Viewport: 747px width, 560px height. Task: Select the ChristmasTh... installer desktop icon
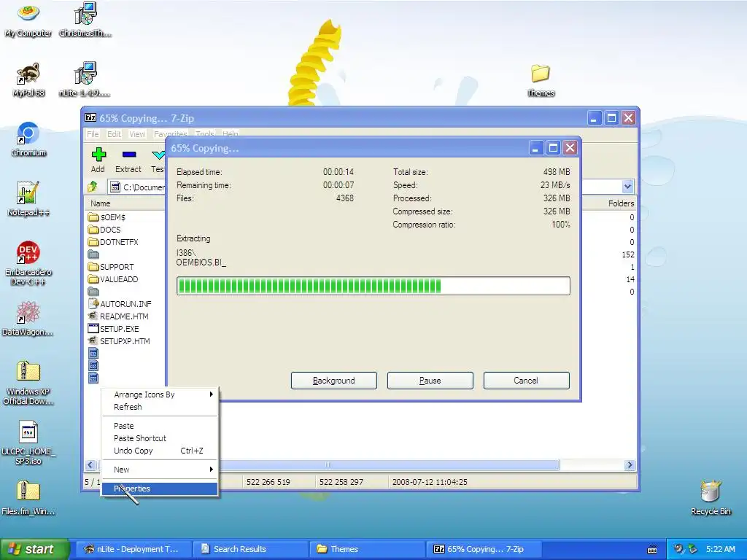pyautogui.click(x=85, y=20)
